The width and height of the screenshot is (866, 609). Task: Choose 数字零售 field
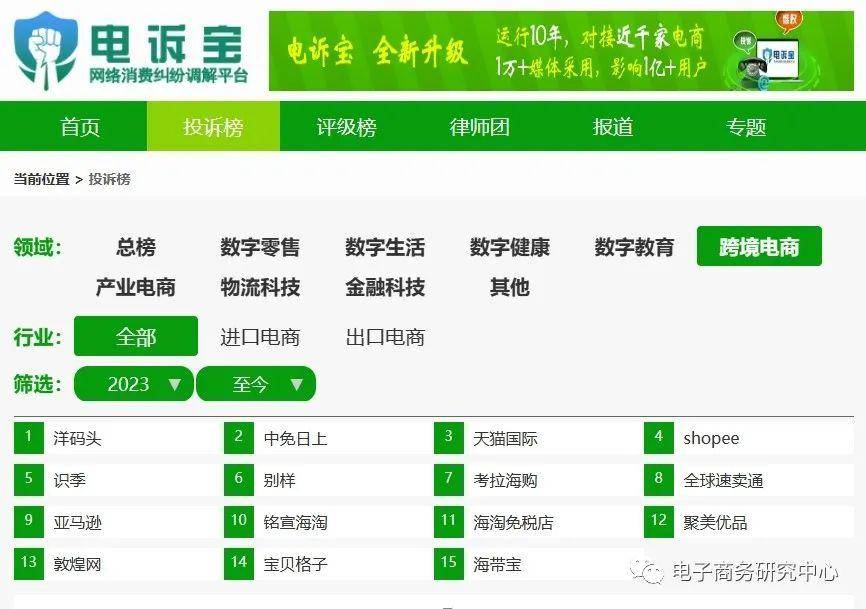260,247
